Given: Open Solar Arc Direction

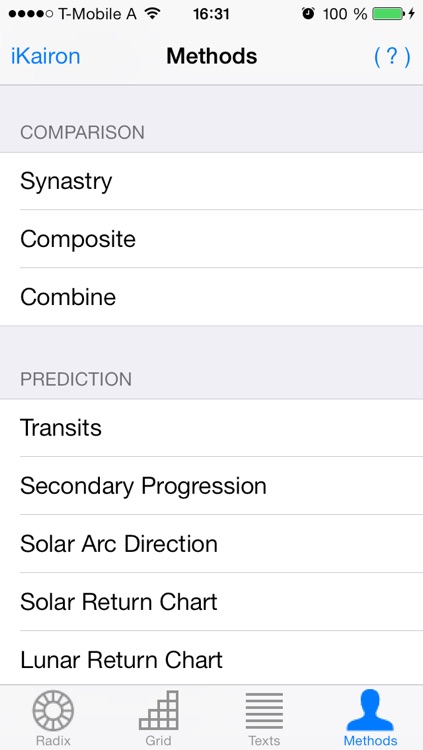Looking at the screenshot, I should tap(212, 544).
